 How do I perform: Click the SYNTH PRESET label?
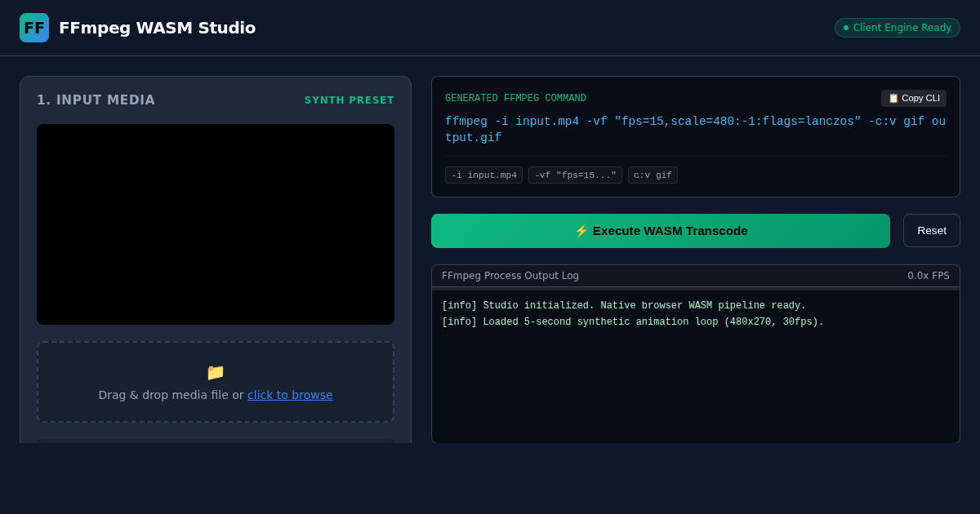point(350,100)
